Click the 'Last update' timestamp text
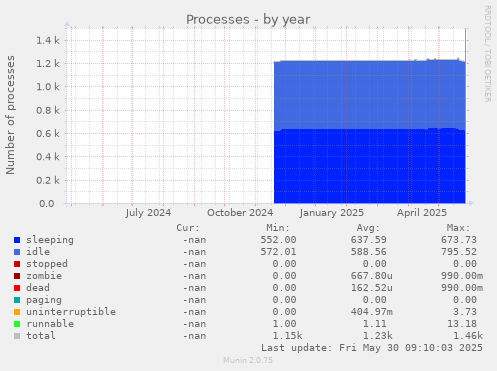 pyautogui.click(x=372, y=348)
